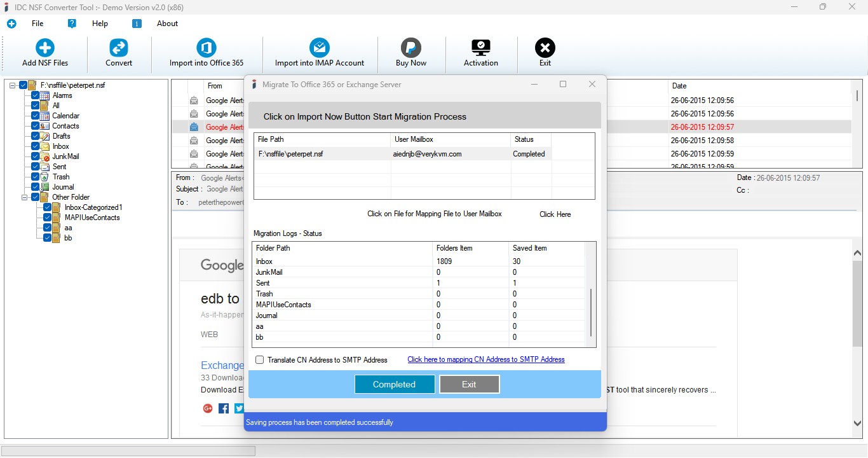Screen dimensions: 868x458
Task: Click the info icon beside About
Action: pos(137,24)
